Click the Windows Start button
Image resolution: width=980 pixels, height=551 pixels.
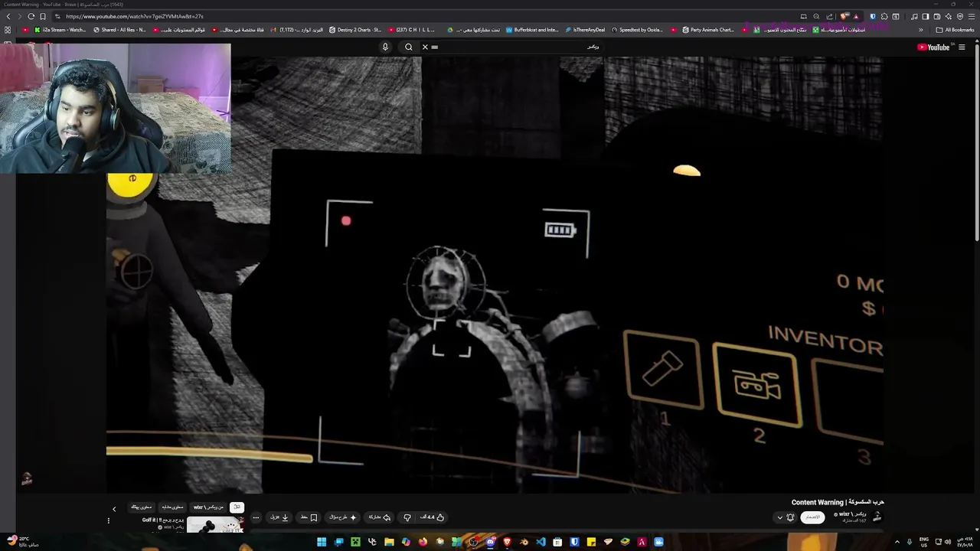322,542
